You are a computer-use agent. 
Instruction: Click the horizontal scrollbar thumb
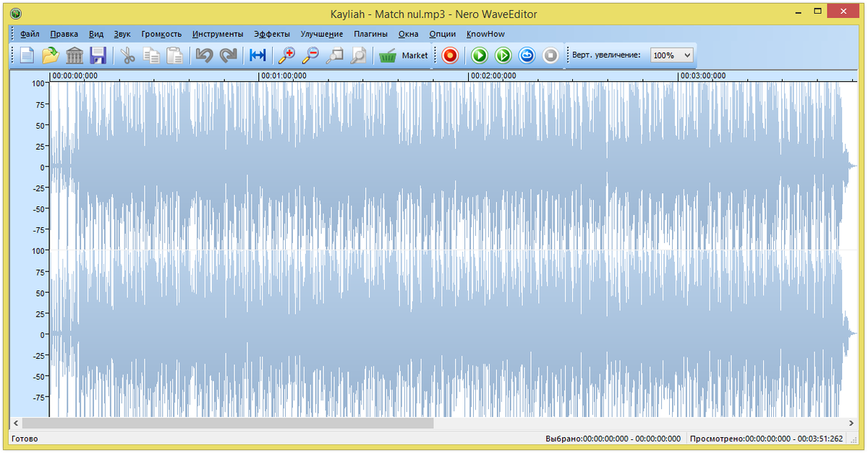pos(227,423)
